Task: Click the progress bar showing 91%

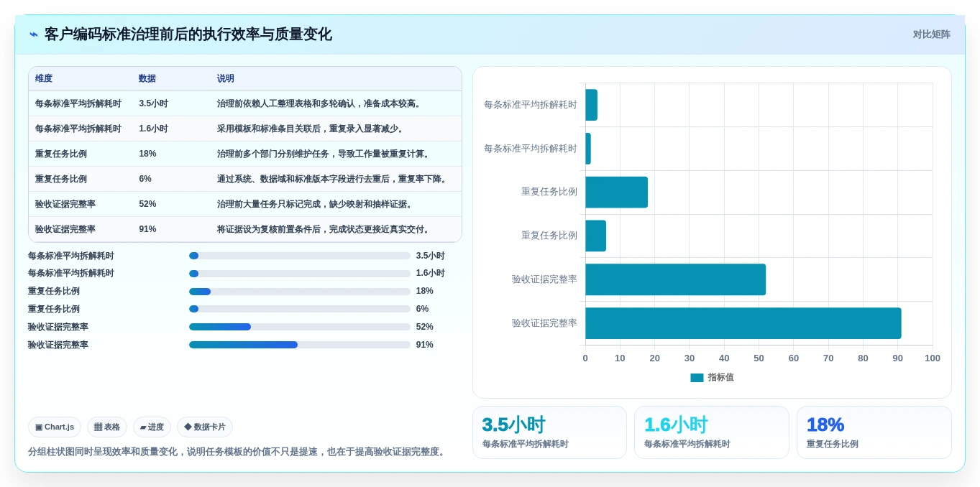Action: click(300, 345)
